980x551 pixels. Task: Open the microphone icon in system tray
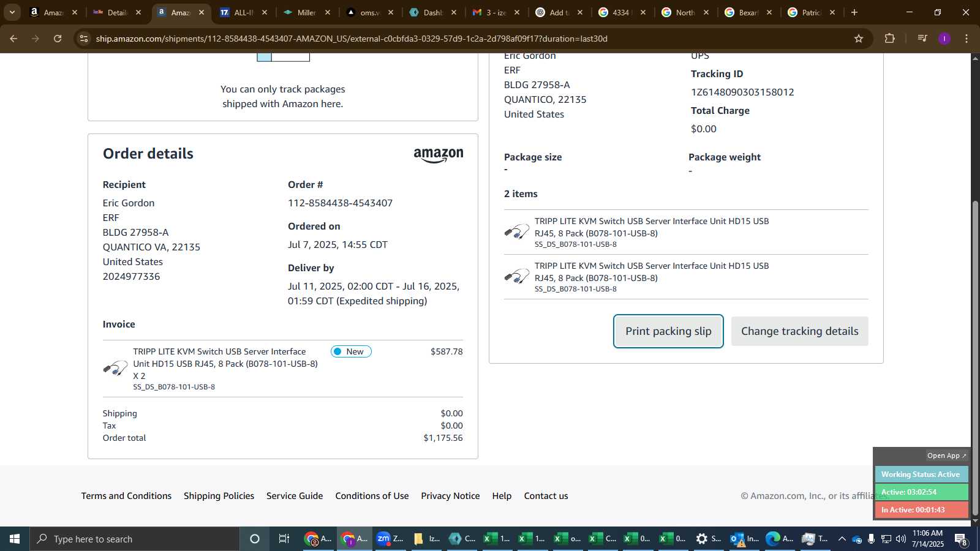tap(872, 539)
